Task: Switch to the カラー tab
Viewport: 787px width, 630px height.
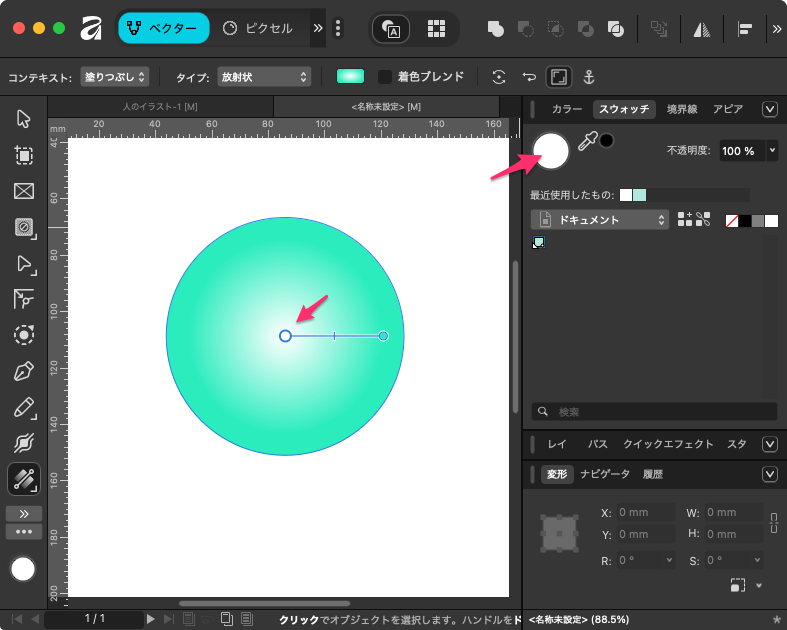Action: [x=567, y=109]
